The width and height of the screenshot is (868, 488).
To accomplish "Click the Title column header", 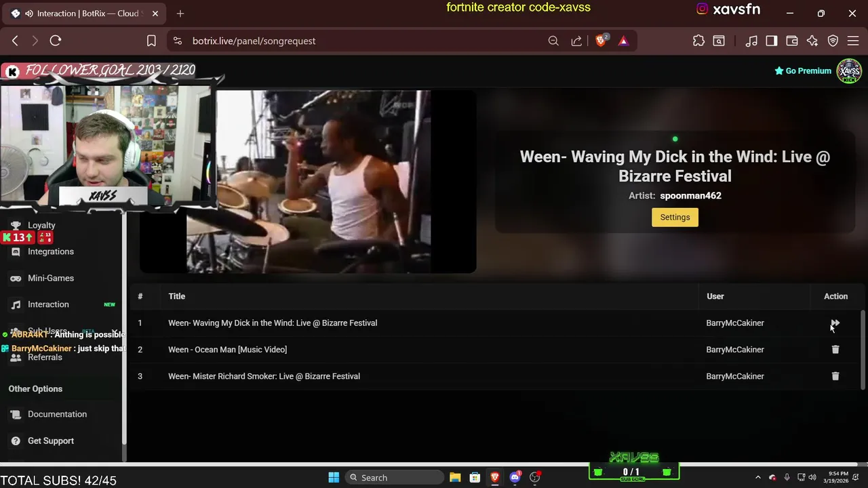I will point(177,296).
